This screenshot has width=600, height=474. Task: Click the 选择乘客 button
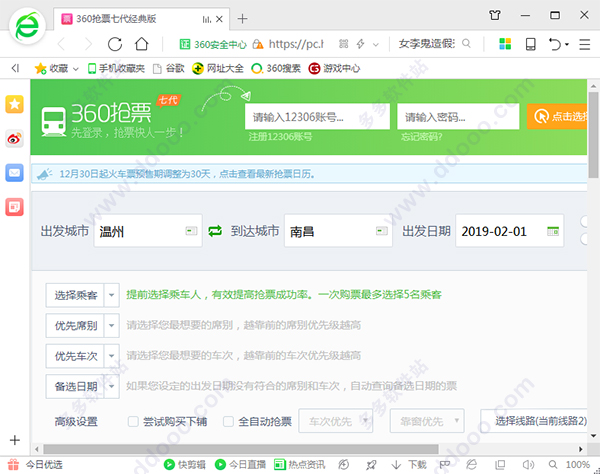point(75,295)
